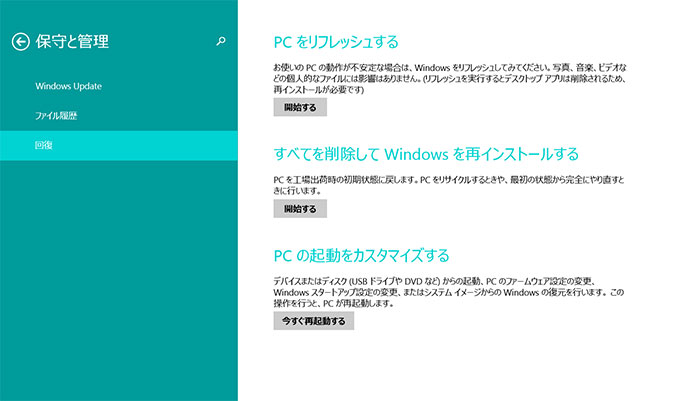Select 回復 menu item
This screenshot has width=700, height=401.
[x=119, y=146]
